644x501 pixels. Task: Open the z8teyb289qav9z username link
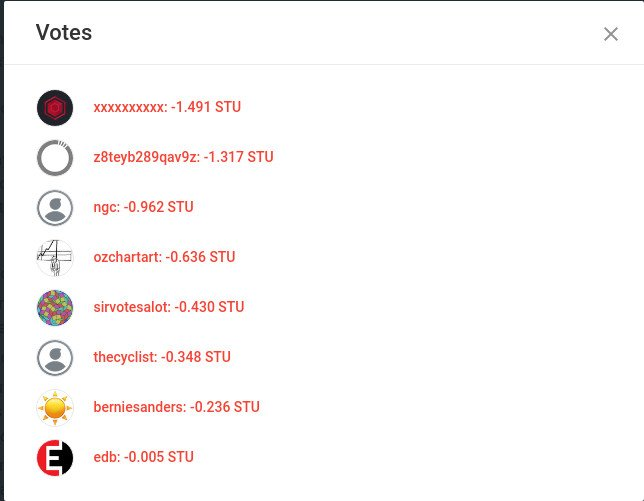tap(144, 157)
